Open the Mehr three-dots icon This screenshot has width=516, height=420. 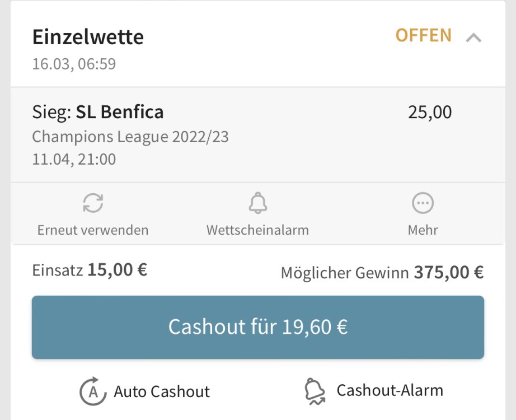click(423, 203)
